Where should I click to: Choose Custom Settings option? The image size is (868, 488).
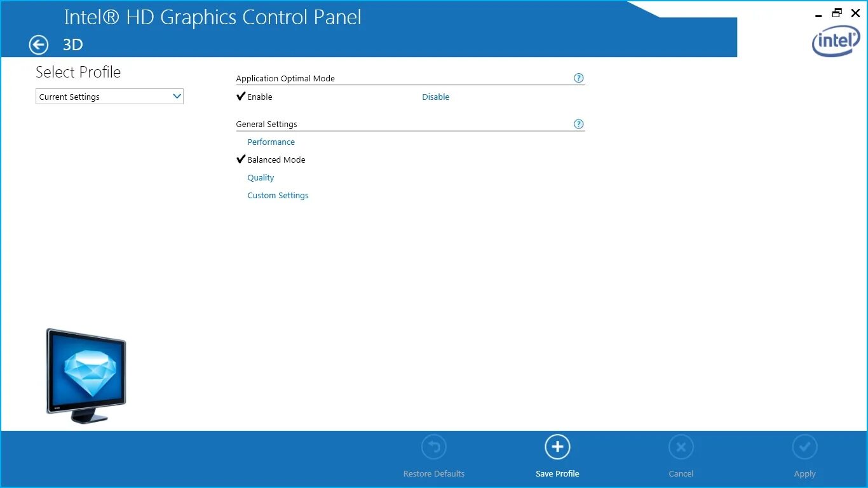(x=278, y=196)
